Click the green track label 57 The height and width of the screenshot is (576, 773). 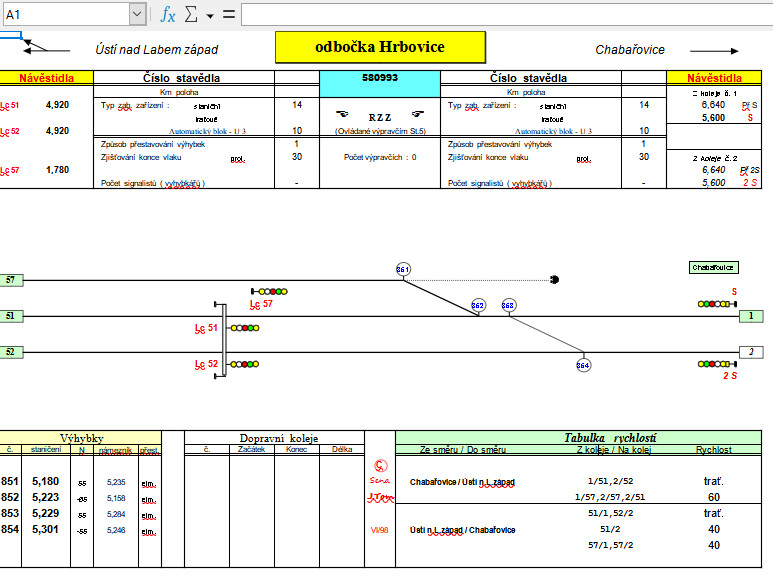pos(11,280)
